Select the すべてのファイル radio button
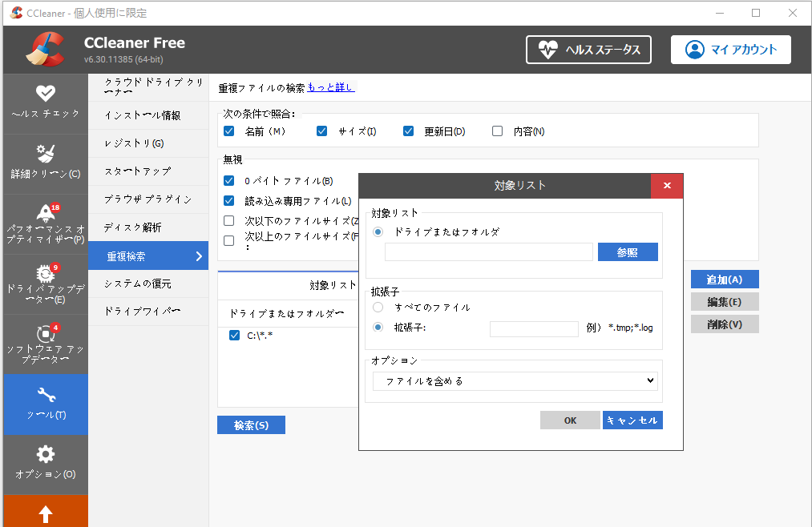 point(378,308)
